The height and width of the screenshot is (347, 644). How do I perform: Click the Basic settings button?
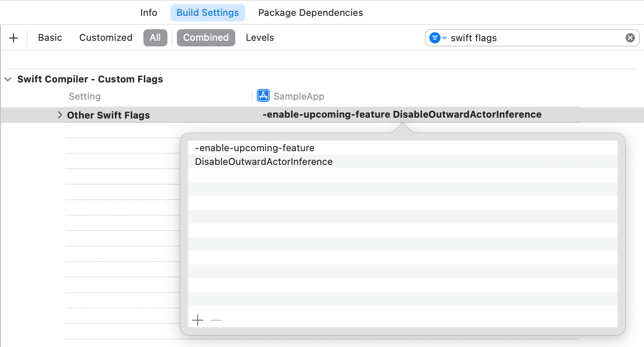(50, 37)
